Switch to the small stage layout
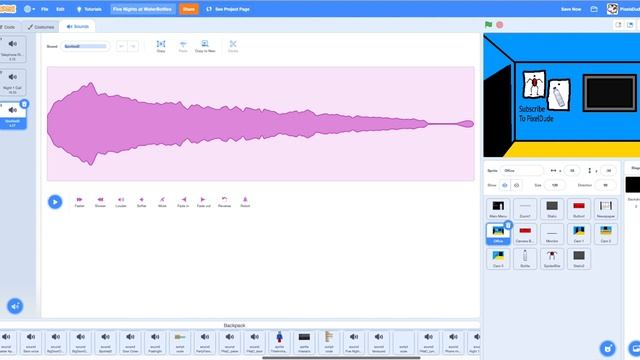Viewport: 640px width, 360px height. 618,25
